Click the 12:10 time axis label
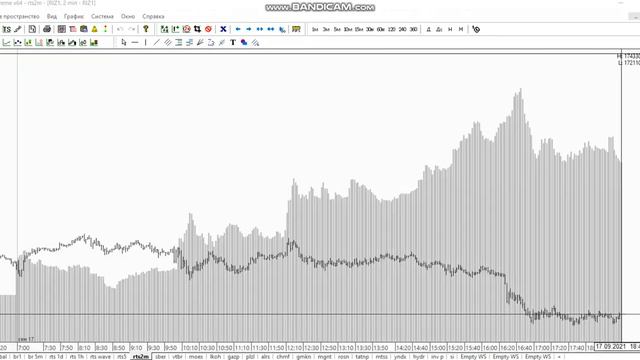640x360 pixels. coord(294,348)
